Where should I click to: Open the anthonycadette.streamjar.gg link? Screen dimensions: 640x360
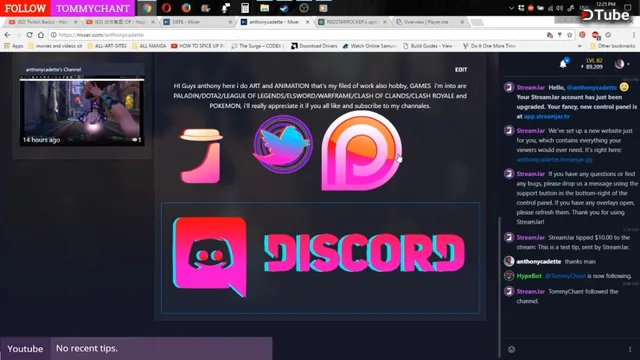tap(554, 160)
